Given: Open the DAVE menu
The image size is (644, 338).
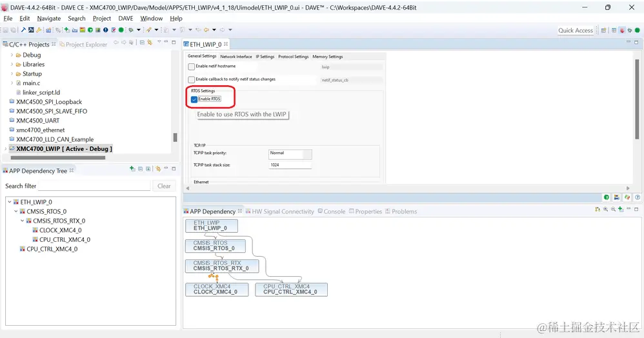Looking at the screenshot, I should click(x=126, y=19).
